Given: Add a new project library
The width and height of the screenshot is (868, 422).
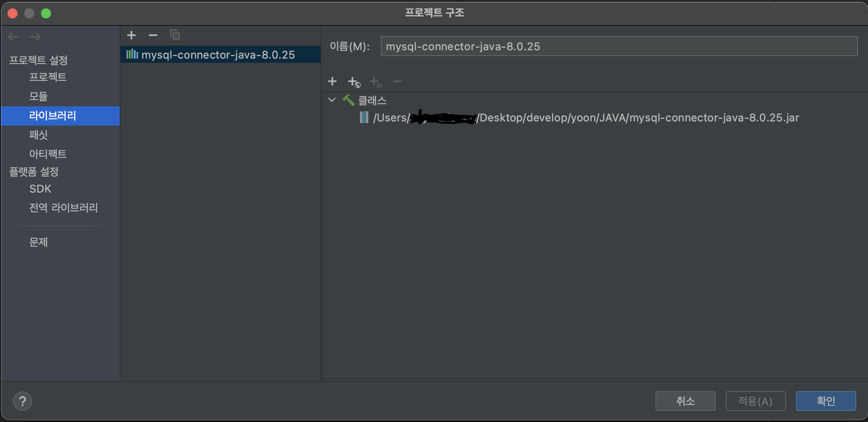Looking at the screenshot, I should click(131, 35).
